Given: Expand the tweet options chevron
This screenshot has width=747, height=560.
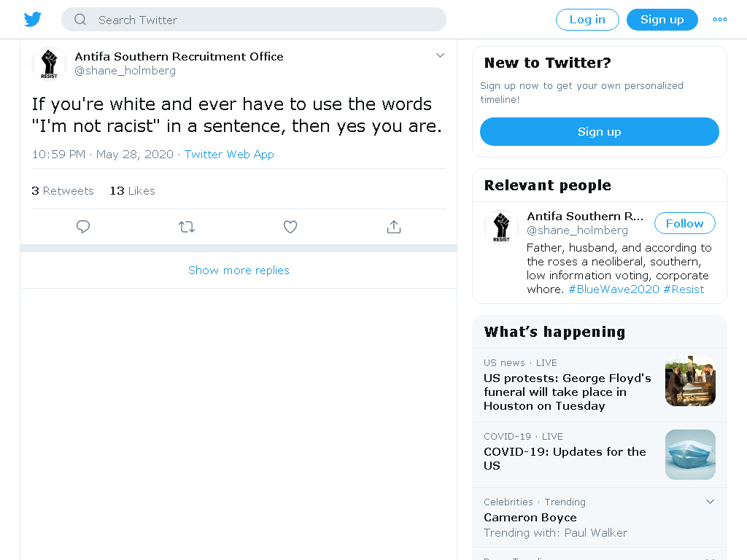Looking at the screenshot, I should click(x=440, y=55).
